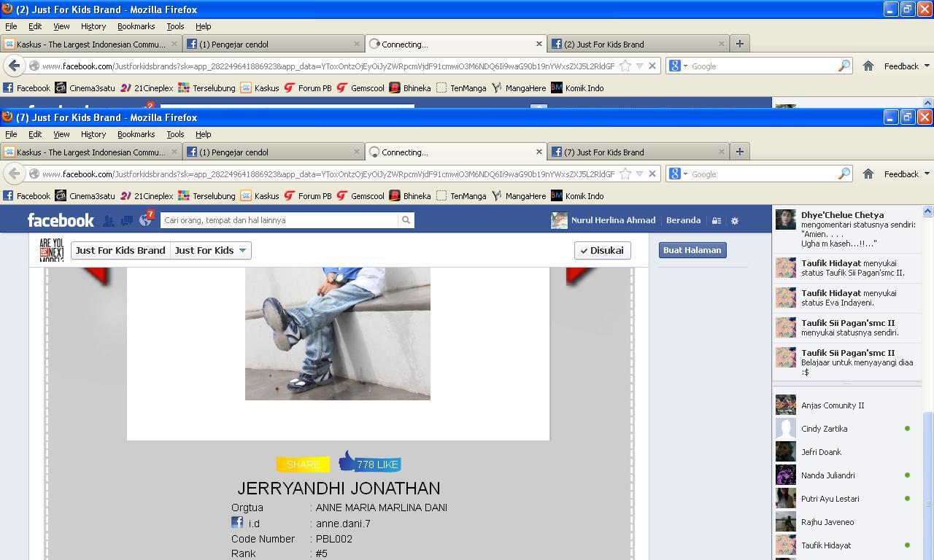Open Bookmarks menu in (7) window
The image size is (934, 560).
136,134
